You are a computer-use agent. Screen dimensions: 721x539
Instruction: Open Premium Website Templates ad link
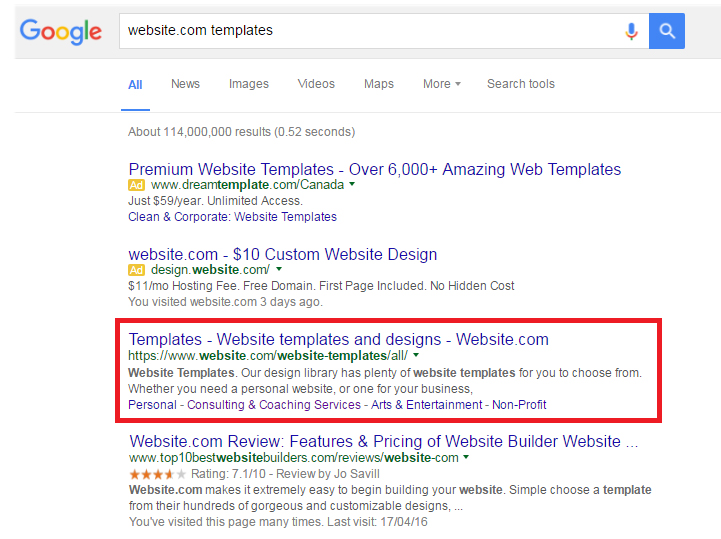375,169
